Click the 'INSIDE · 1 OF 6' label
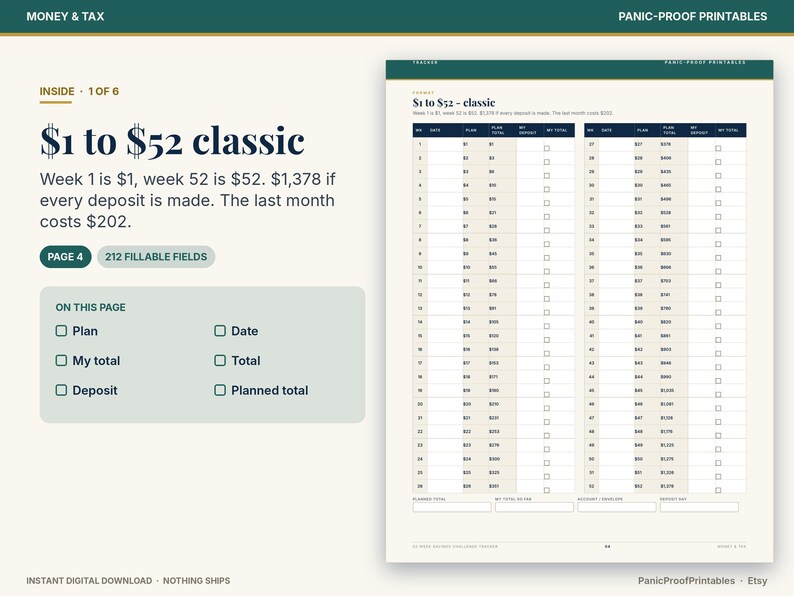The height and width of the screenshot is (596, 794). click(79, 92)
